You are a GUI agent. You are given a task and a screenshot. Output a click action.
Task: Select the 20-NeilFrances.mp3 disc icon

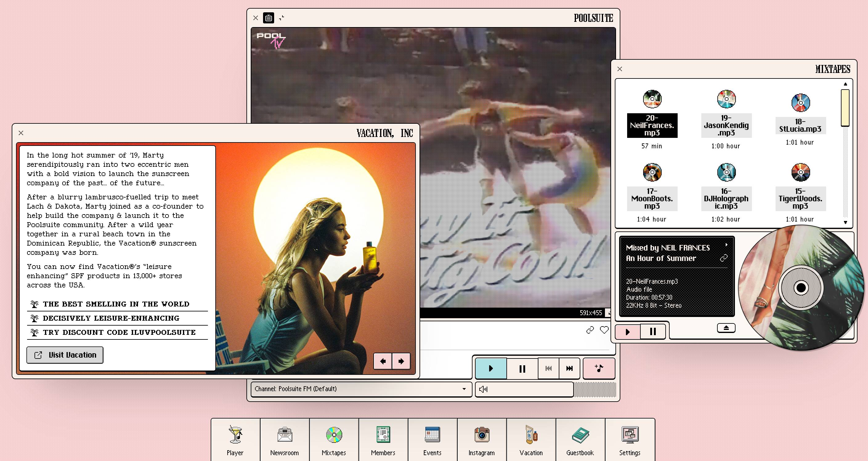[x=652, y=99]
